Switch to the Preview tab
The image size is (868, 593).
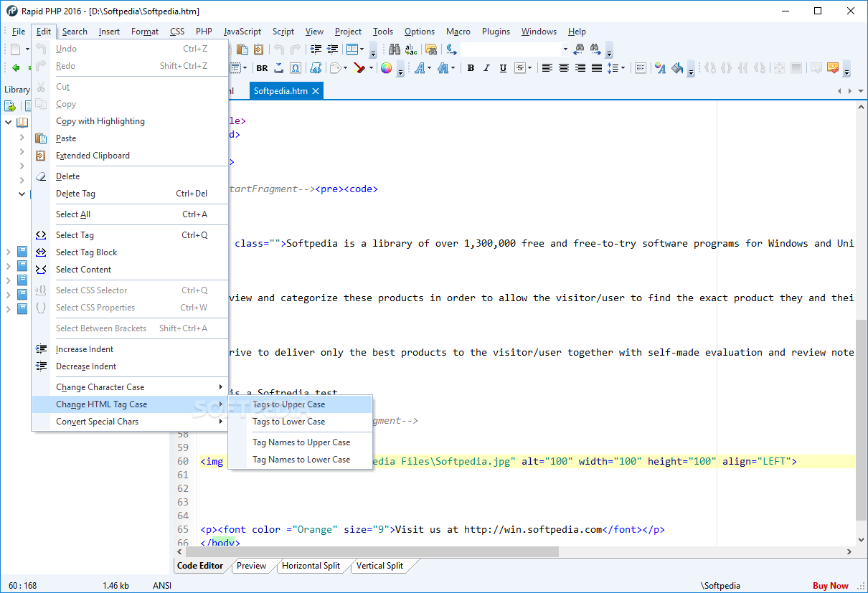tap(252, 566)
